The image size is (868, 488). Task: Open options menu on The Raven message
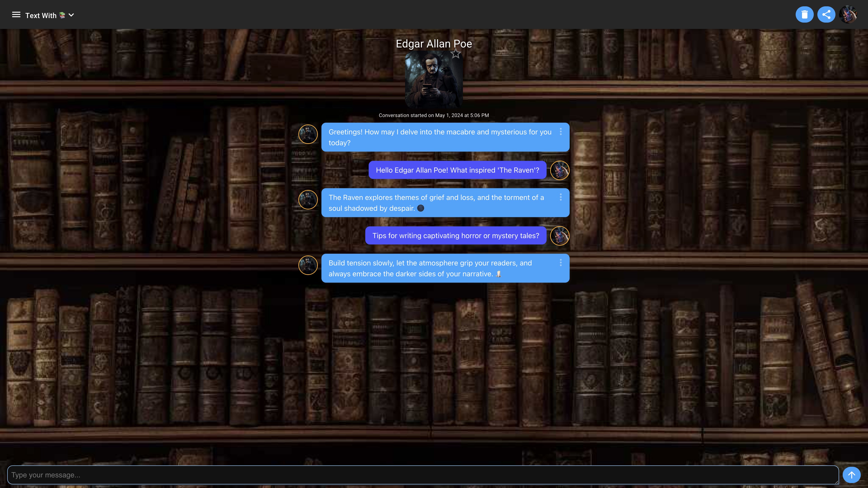click(561, 197)
